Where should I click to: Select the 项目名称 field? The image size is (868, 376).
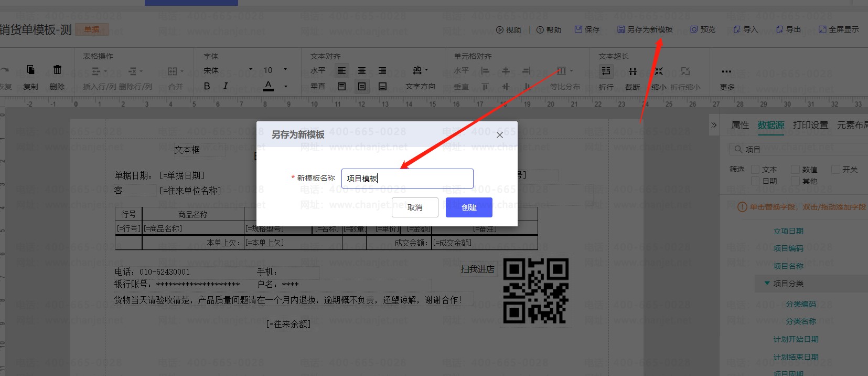tap(788, 266)
